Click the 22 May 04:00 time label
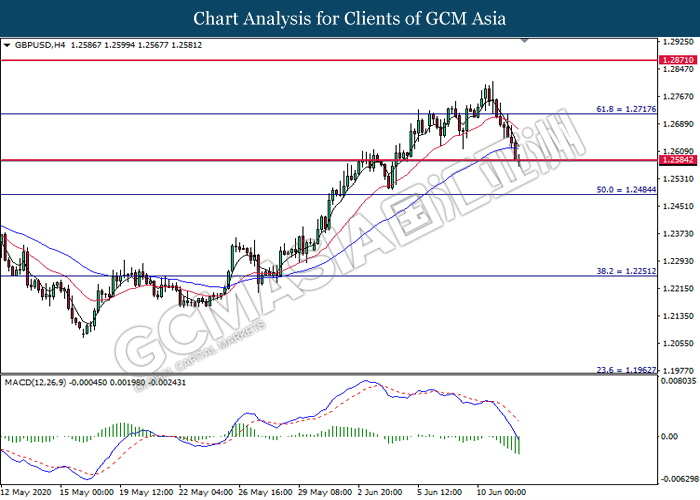 coord(206,492)
